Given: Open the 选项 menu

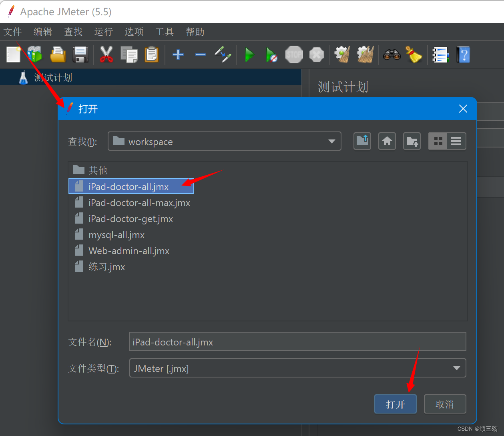Looking at the screenshot, I should click(x=135, y=32).
